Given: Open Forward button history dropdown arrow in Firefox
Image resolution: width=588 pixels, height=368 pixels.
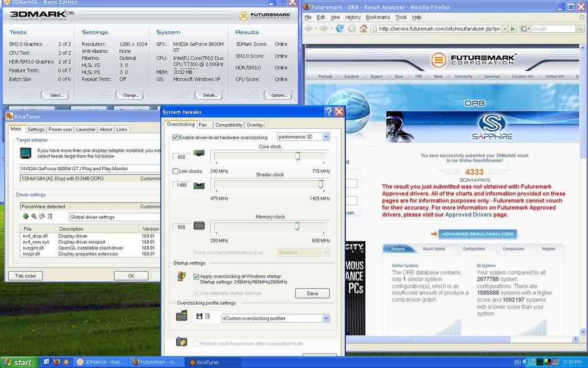Looking at the screenshot, I should click(x=331, y=29).
